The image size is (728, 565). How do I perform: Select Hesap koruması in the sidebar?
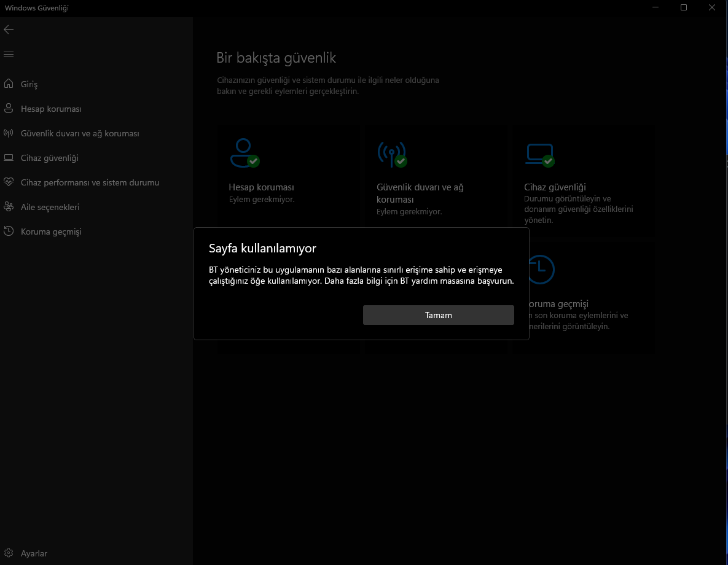96,109
